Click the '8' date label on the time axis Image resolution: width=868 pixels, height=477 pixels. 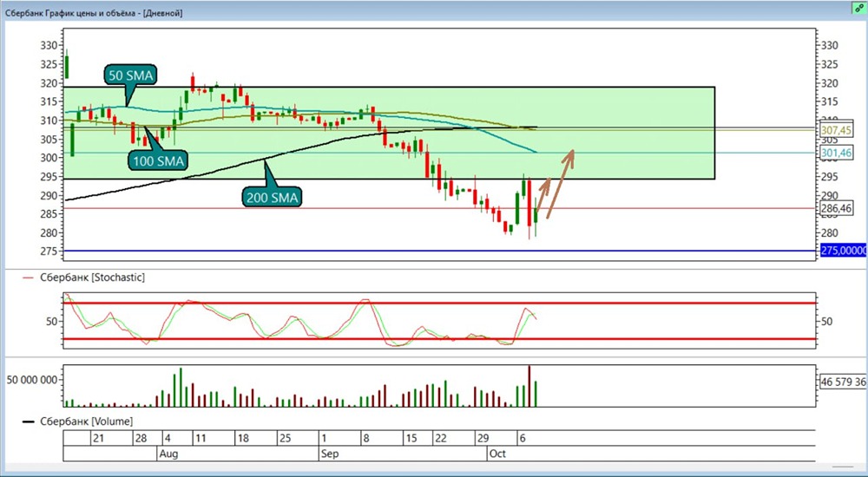366,438
